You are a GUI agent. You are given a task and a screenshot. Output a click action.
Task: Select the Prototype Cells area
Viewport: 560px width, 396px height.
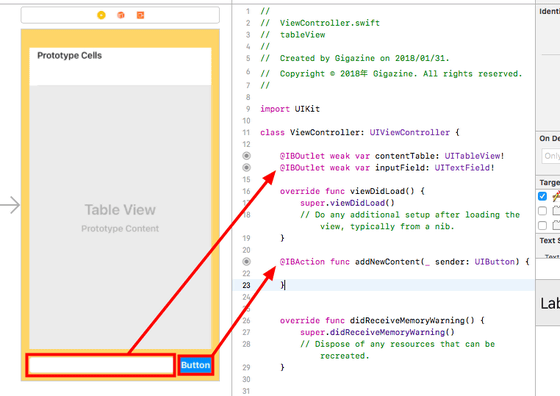[x=120, y=66]
